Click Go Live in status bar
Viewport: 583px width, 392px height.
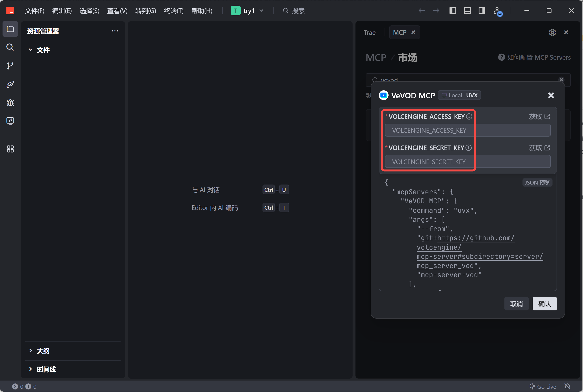(543, 387)
